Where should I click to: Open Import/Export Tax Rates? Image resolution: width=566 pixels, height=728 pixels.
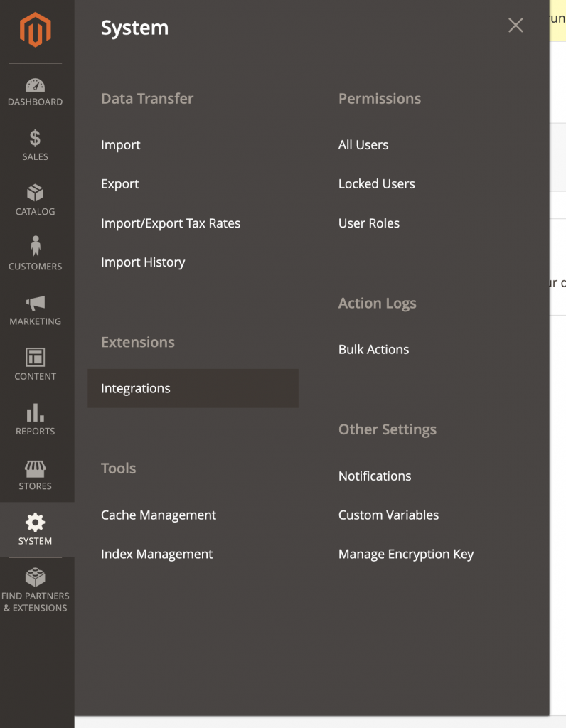tap(171, 223)
